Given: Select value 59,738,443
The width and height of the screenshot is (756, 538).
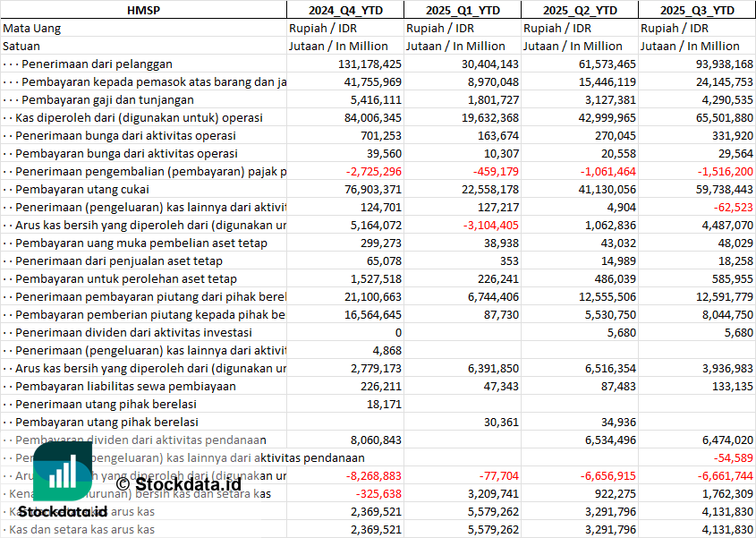Looking at the screenshot, I should [x=725, y=189].
